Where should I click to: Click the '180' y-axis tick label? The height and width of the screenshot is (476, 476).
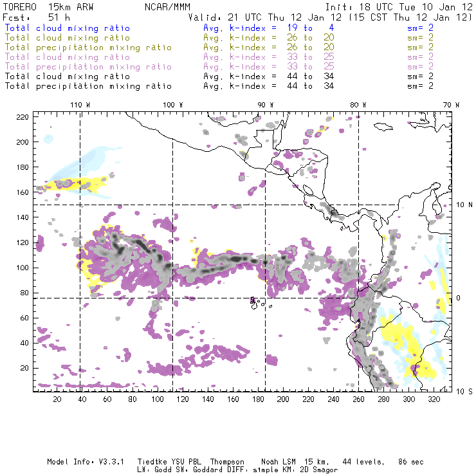click(23, 167)
